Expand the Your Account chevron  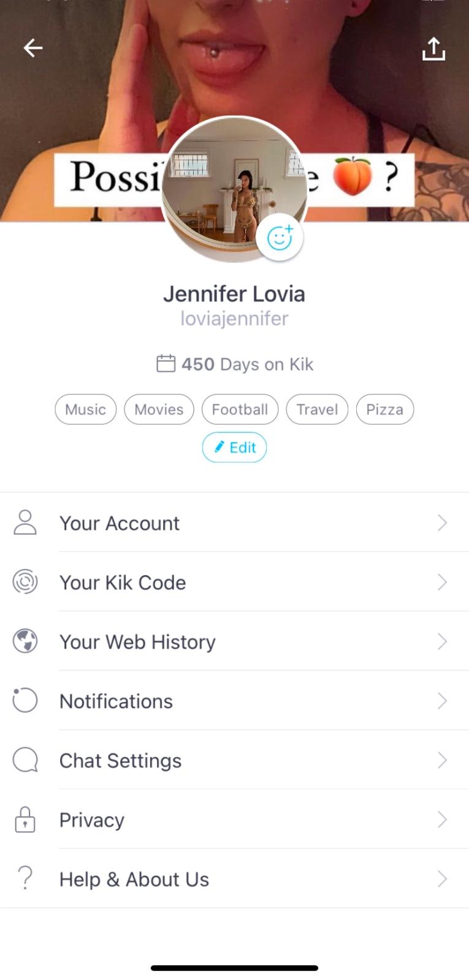(442, 522)
